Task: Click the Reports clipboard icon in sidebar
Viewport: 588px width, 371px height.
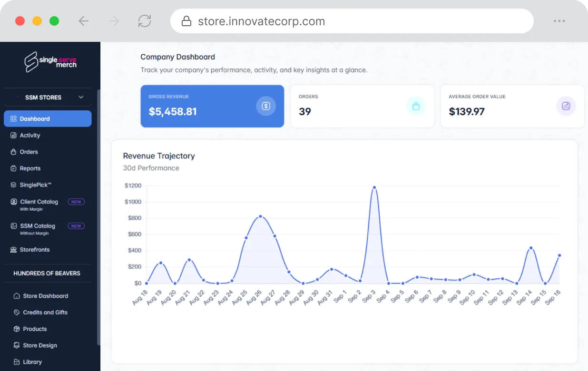Action: click(x=13, y=168)
